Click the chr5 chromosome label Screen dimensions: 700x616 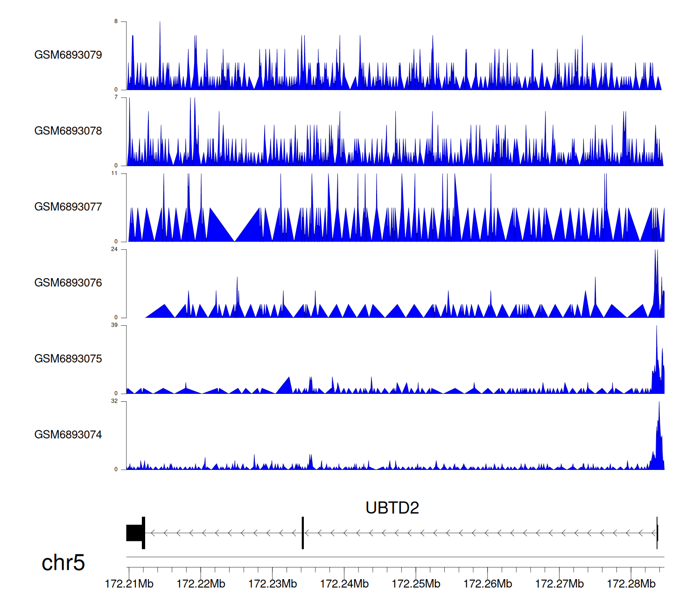tap(63, 563)
